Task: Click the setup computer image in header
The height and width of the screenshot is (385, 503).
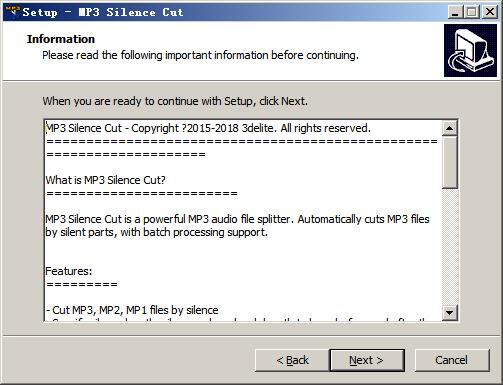Action: (470, 50)
